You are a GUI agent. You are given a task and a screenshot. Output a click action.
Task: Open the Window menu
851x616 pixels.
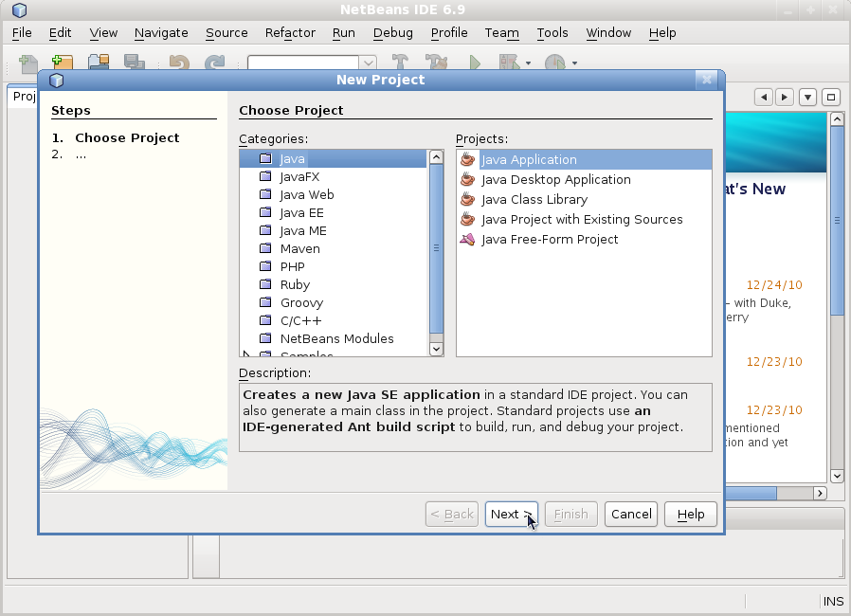tap(608, 32)
